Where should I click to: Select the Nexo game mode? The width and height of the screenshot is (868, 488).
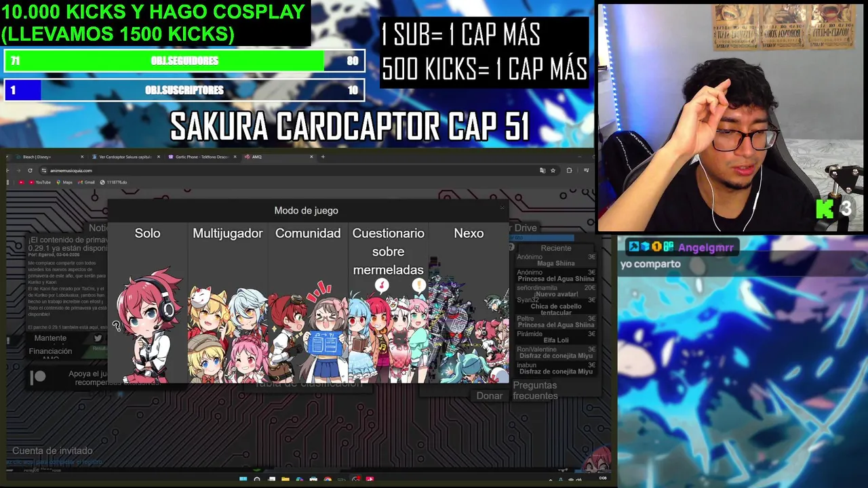(x=469, y=303)
